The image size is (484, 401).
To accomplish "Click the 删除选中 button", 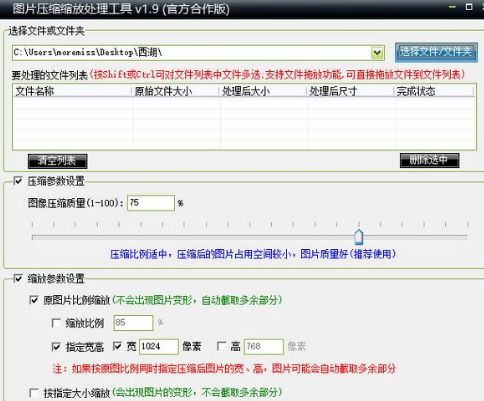I will (x=429, y=160).
